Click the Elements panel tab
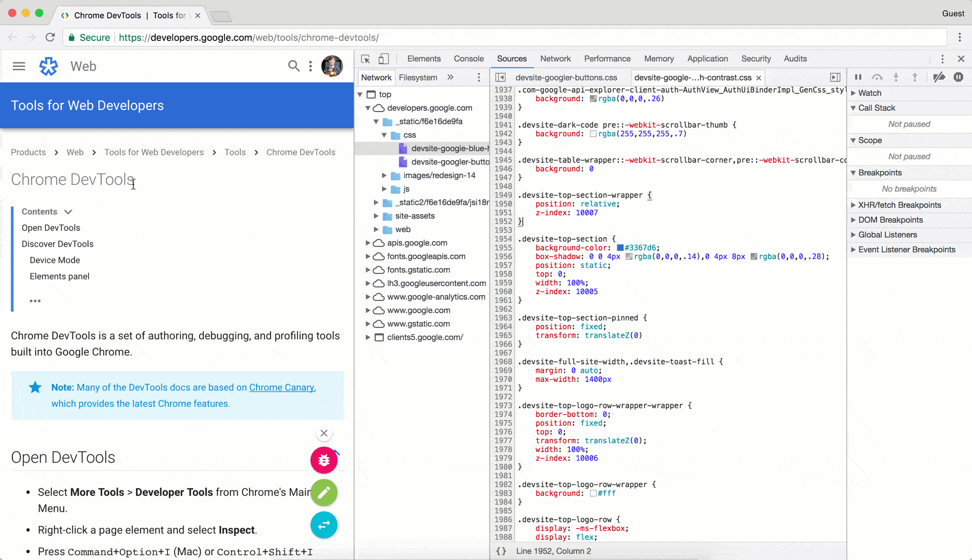The width and height of the screenshot is (972, 560). pos(424,59)
